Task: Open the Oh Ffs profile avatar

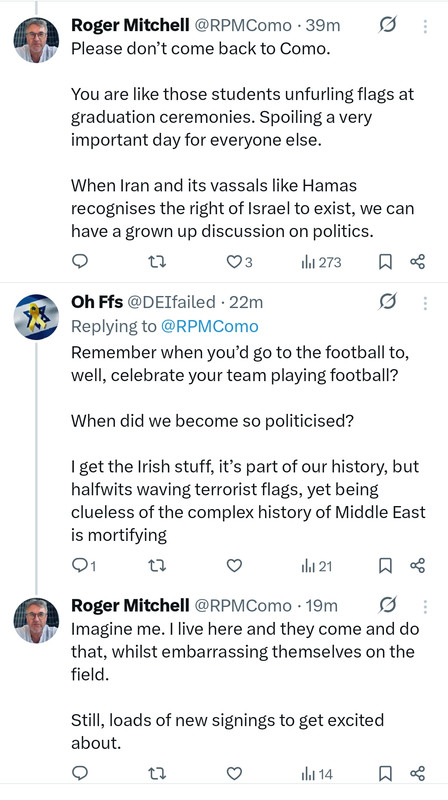Action: point(36,317)
